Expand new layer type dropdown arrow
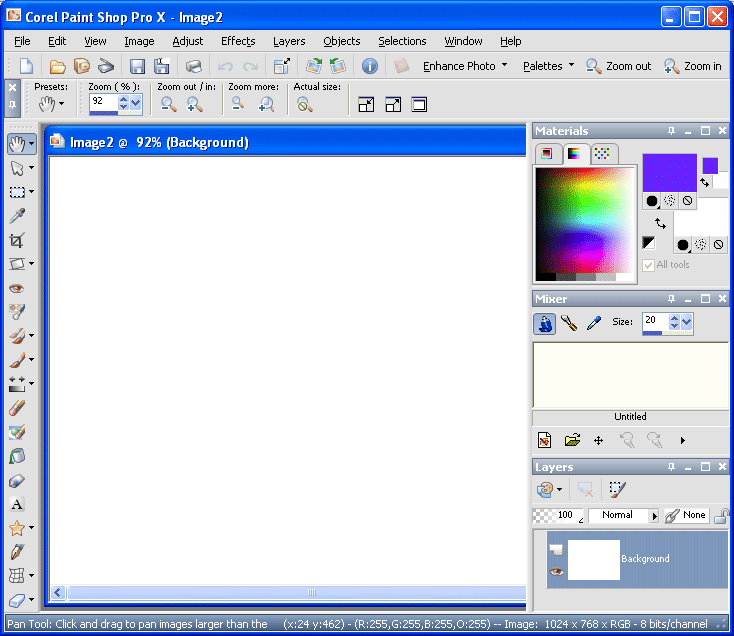This screenshot has width=734, height=636. tap(559, 490)
